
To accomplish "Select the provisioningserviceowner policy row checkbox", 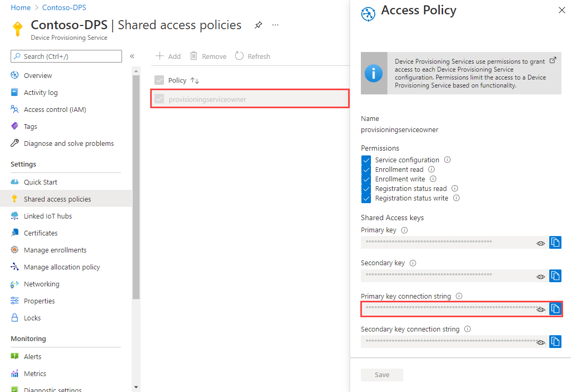I will tap(159, 99).
